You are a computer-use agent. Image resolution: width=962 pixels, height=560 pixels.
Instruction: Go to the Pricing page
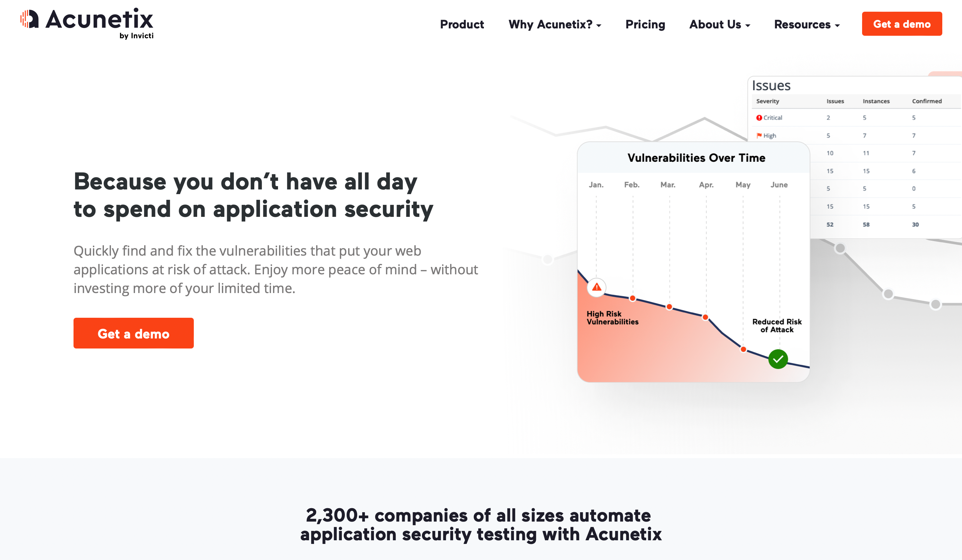[645, 24]
